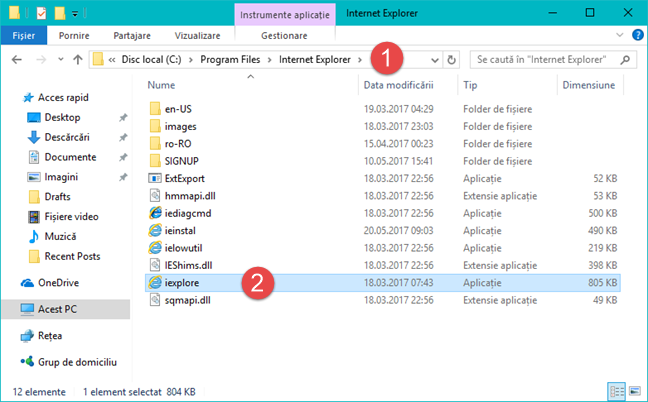
Task: Switch to the Pornire ribbon tab
Action: pos(74,36)
